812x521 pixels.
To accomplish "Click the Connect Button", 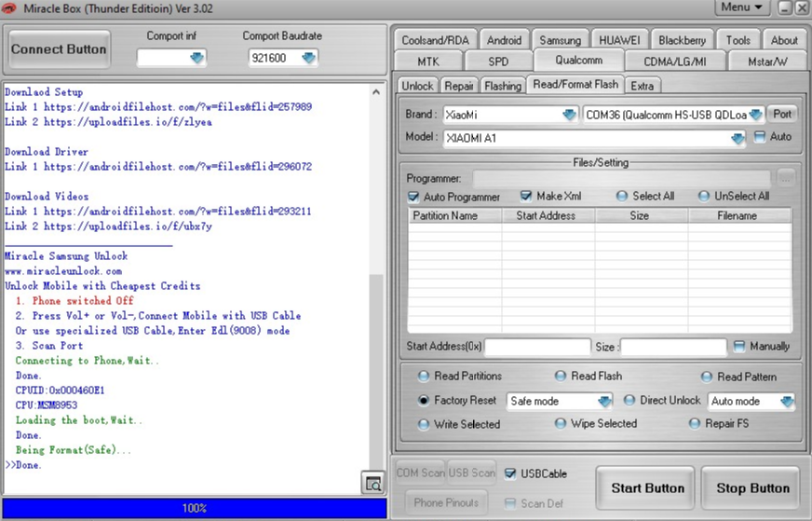I will point(59,49).
